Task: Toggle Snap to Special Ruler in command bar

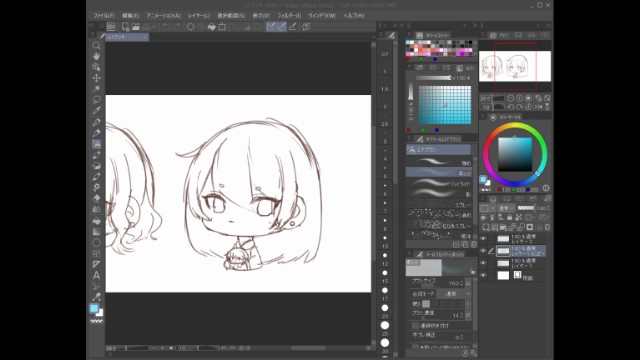Action: click(x=281, y=27)
